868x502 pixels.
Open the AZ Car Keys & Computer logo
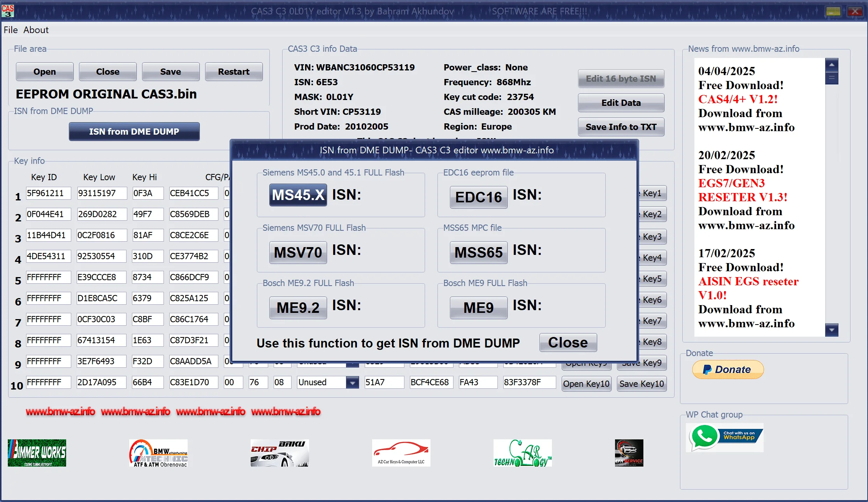[401, 453]
